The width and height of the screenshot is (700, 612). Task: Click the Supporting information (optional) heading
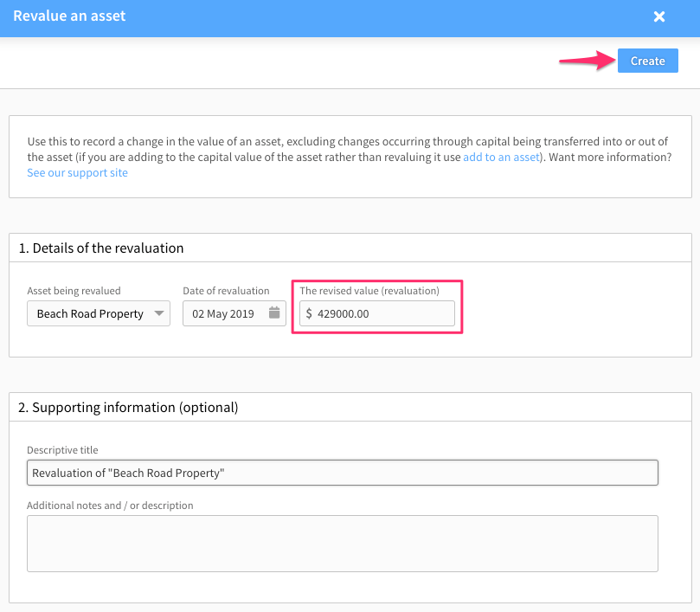pos(128,408)
